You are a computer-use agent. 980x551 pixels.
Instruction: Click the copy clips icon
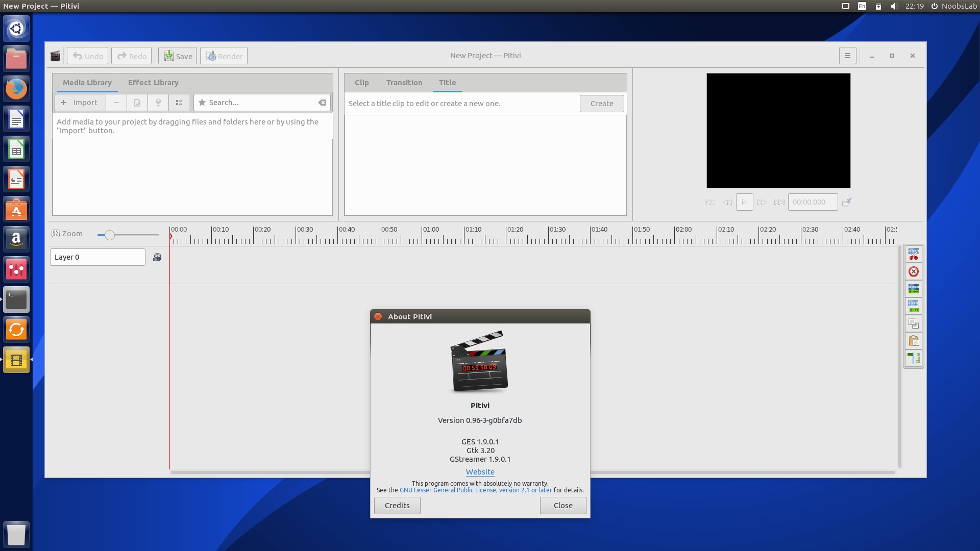point(913,323)
